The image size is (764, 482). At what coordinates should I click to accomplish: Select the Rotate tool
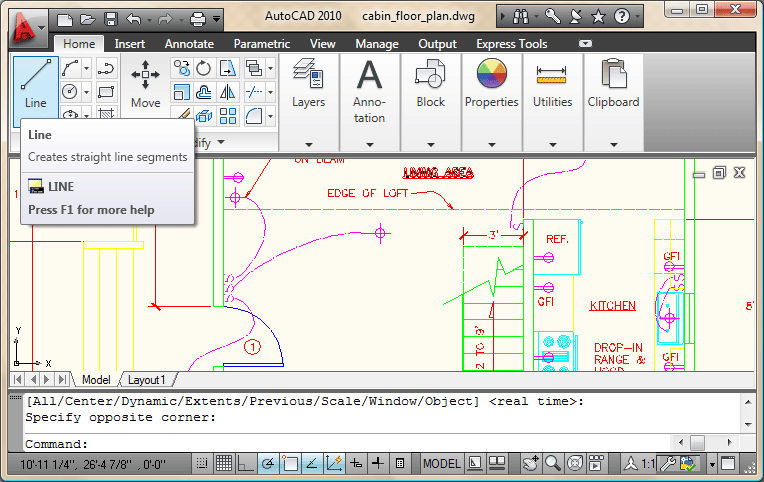(x=203, y=68)
